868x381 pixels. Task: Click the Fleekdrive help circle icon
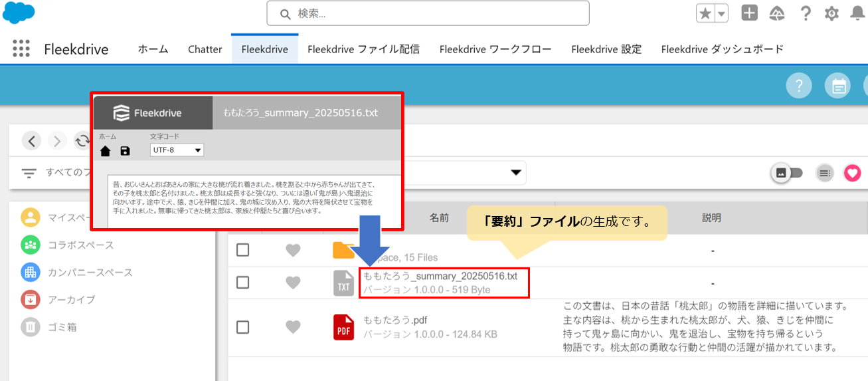click(799, 86)
